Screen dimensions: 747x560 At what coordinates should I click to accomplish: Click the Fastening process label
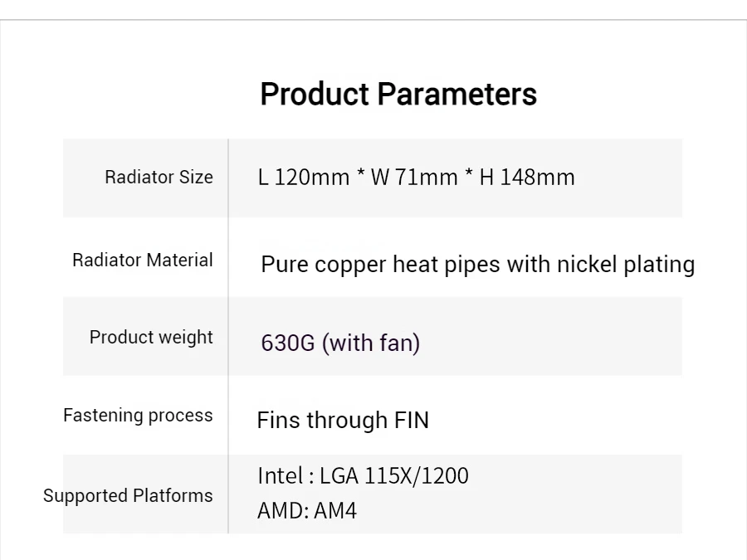click(138, 415)
